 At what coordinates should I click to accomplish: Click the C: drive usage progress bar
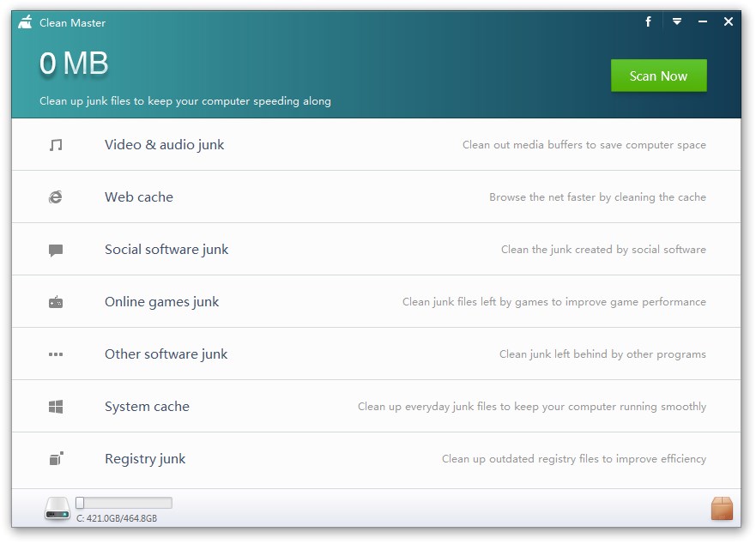(x=124, y=503)
